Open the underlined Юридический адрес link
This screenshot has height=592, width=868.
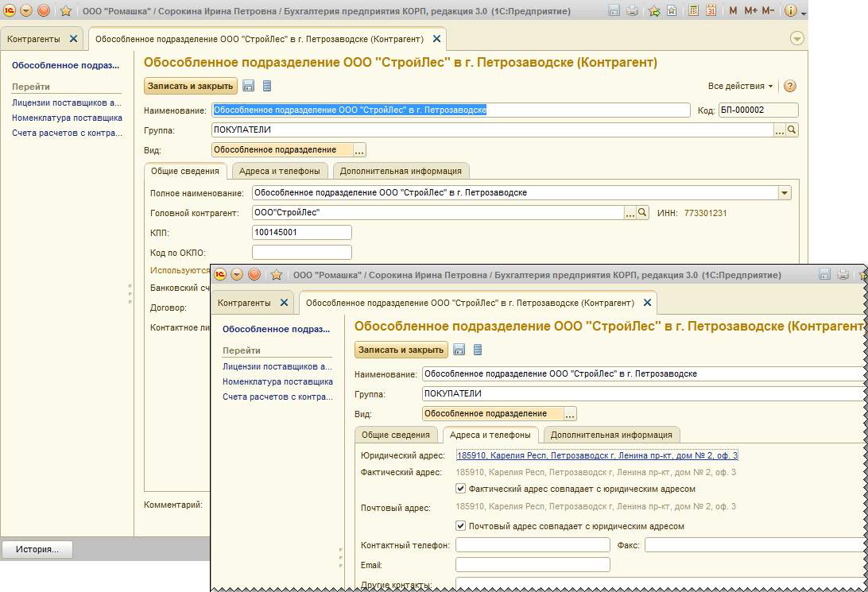tap(597, 455)
